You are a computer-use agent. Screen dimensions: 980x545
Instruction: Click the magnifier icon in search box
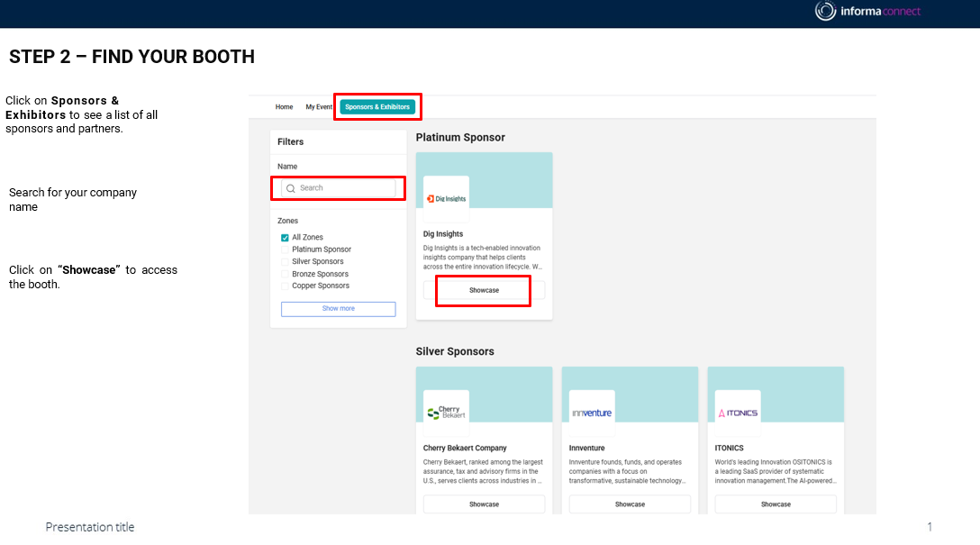(290, 188)
